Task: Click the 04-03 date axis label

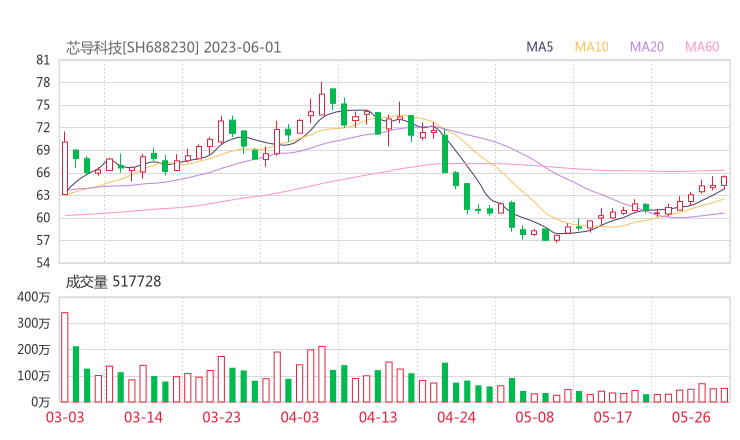Action: [x=300, y=417]
